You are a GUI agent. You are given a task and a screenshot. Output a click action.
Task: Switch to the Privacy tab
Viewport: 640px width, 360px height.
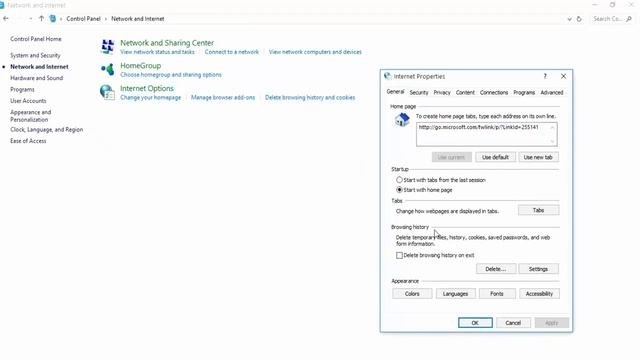442,93
